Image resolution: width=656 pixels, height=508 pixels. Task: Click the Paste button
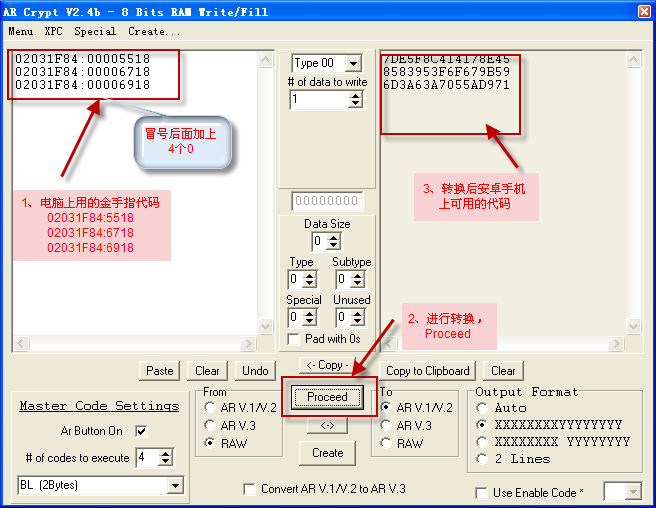point(159,371)
